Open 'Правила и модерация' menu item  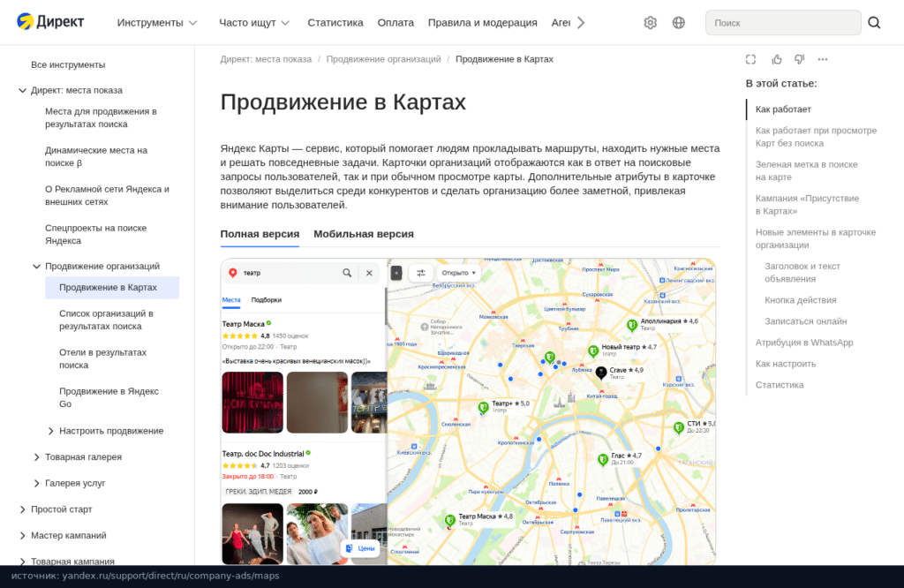tap(483, 22)
